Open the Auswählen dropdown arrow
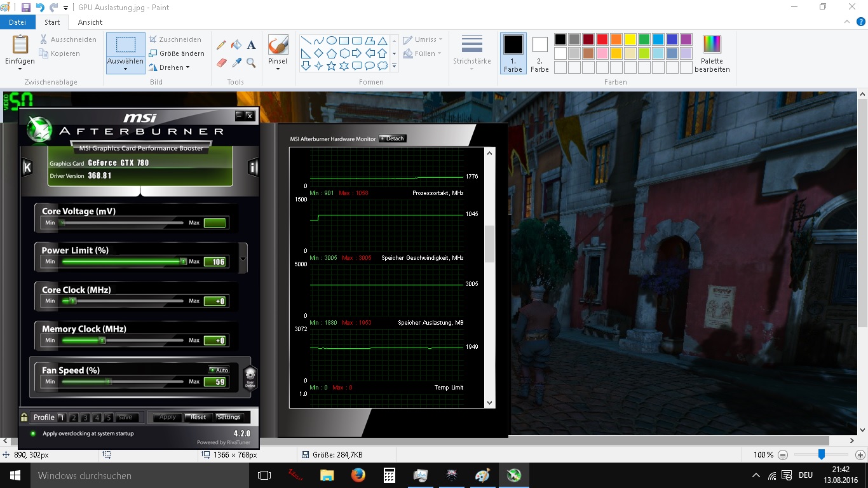Image resolution: width=868 pixels, height=488 pixels. (x=125, y=69)
